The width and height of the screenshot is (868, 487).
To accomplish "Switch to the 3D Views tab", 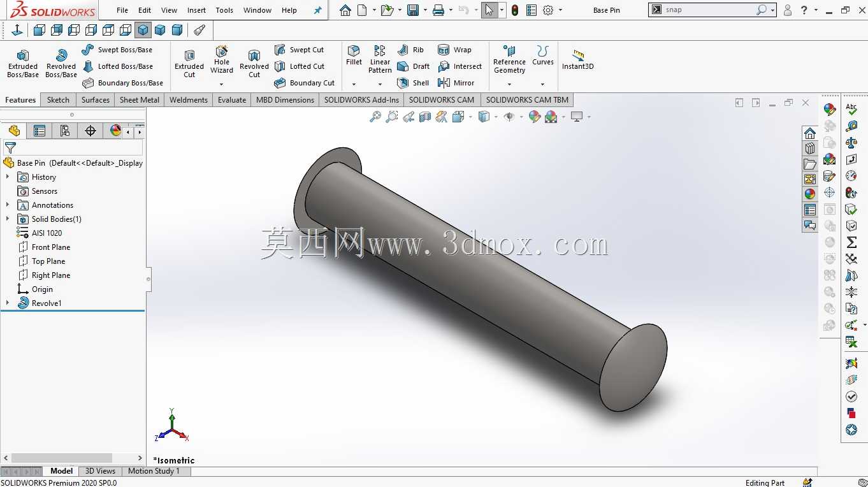I will [x=100, y=471].
